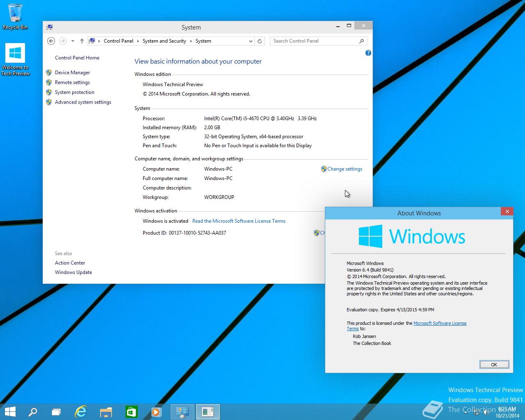Expand chevron before Control Panel breadcrumb
Image resolution: width=525 pixels, height=420 pixels.
[99, 41]
